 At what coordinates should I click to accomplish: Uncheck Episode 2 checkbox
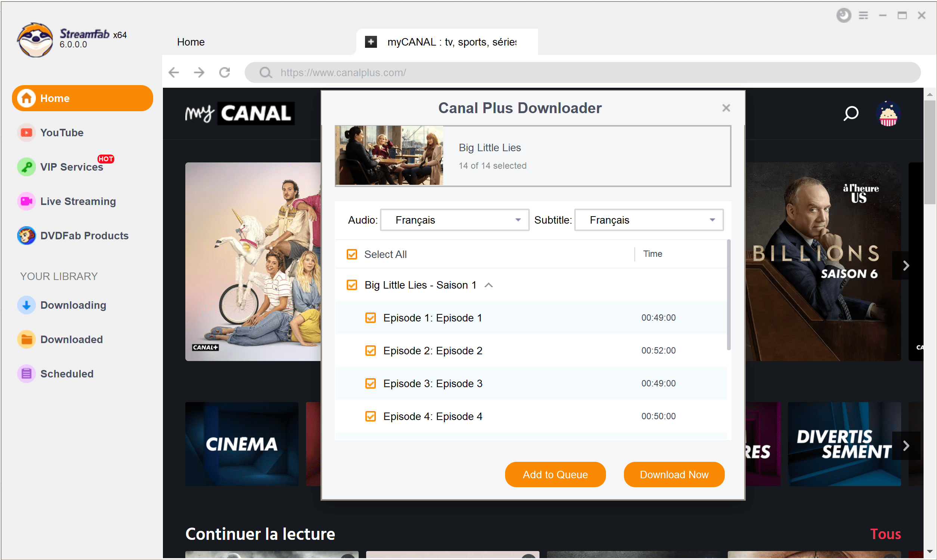point(370,350)
